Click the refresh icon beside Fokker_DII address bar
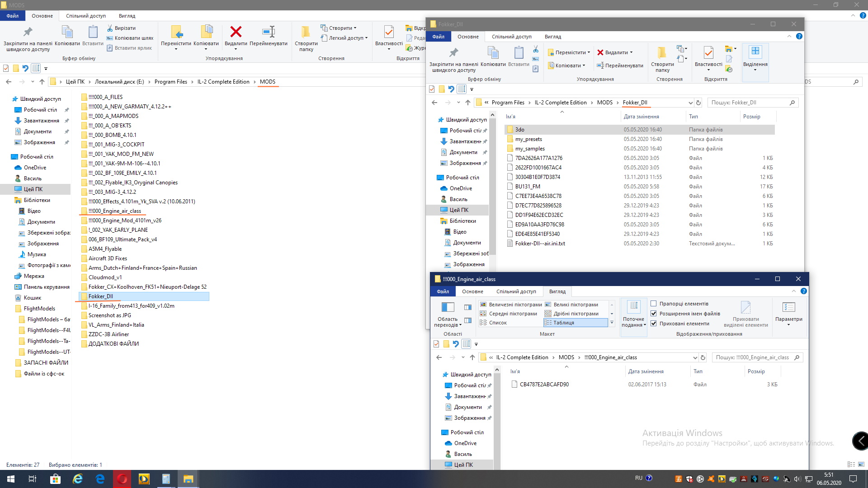 [698, 103]
